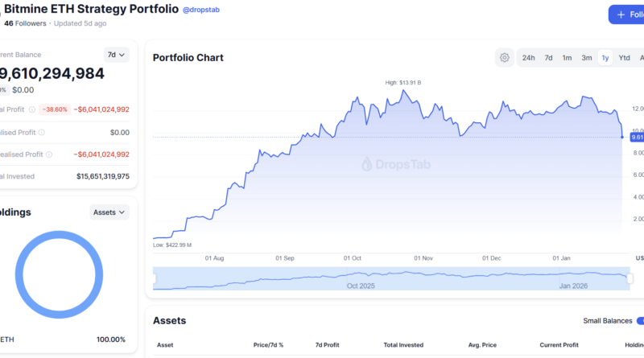Click info icon beside Realised Profit
Image resolution: width=644 pixels, height=358 pixels.
pos(41,132)
